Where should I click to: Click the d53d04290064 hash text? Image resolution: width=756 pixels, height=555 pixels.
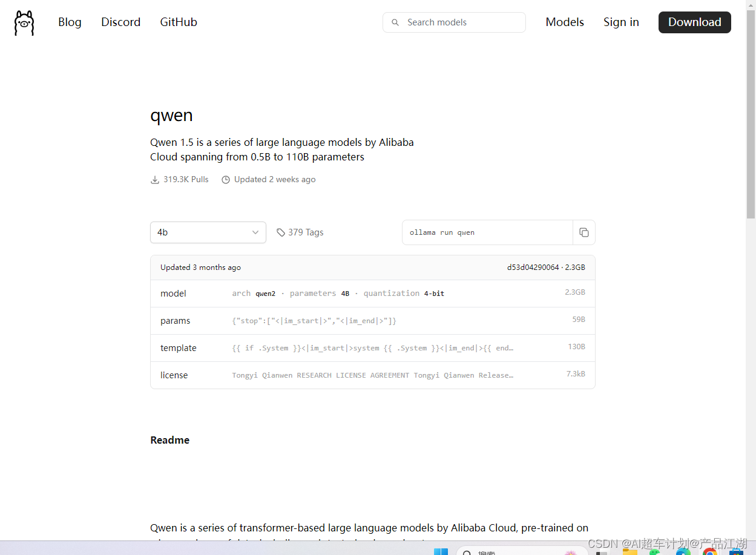(533, 268)
